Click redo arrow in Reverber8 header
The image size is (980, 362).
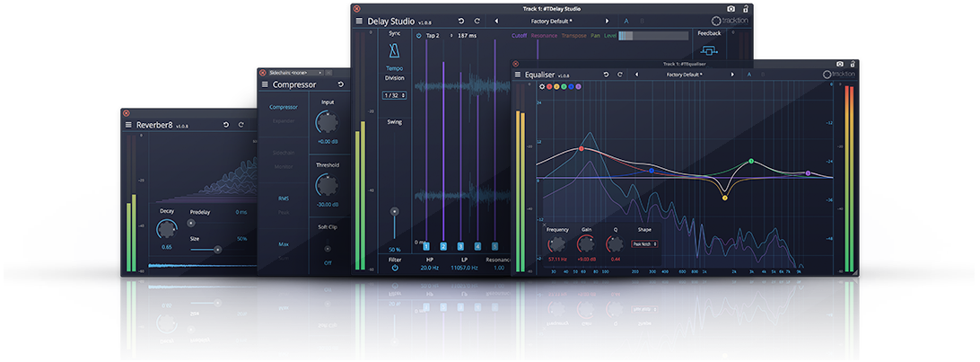coord(241,125)
